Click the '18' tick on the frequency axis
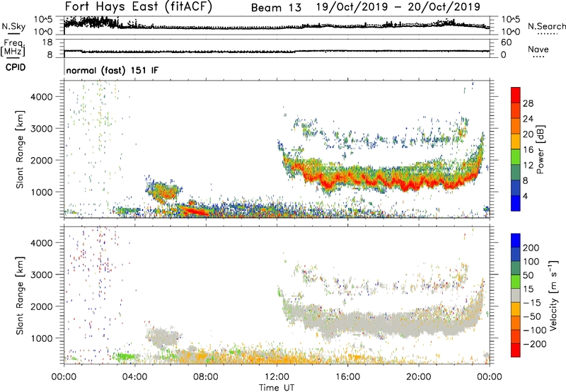 point(47,42)
